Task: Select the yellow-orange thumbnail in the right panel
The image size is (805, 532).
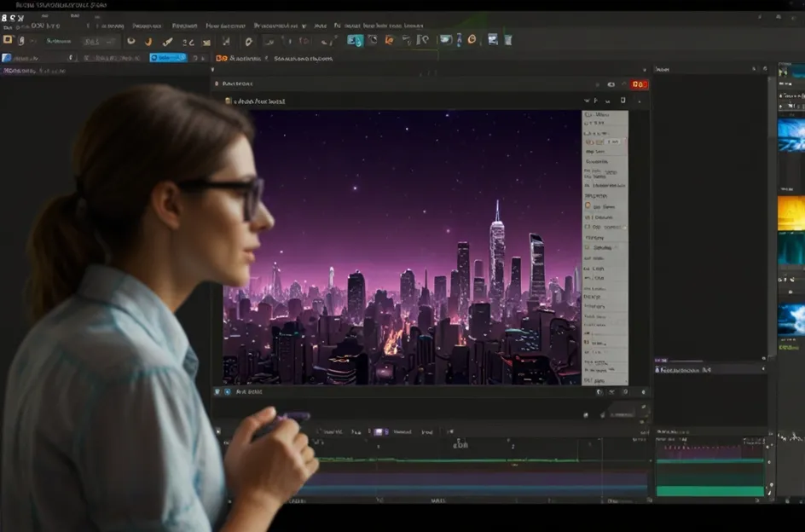Action: 791,213
